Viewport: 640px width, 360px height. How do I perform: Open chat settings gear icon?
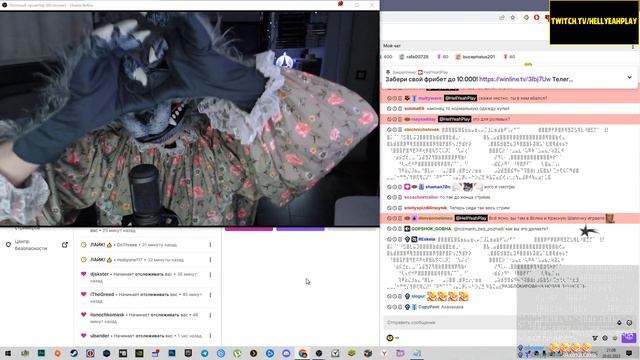point(605,338)
